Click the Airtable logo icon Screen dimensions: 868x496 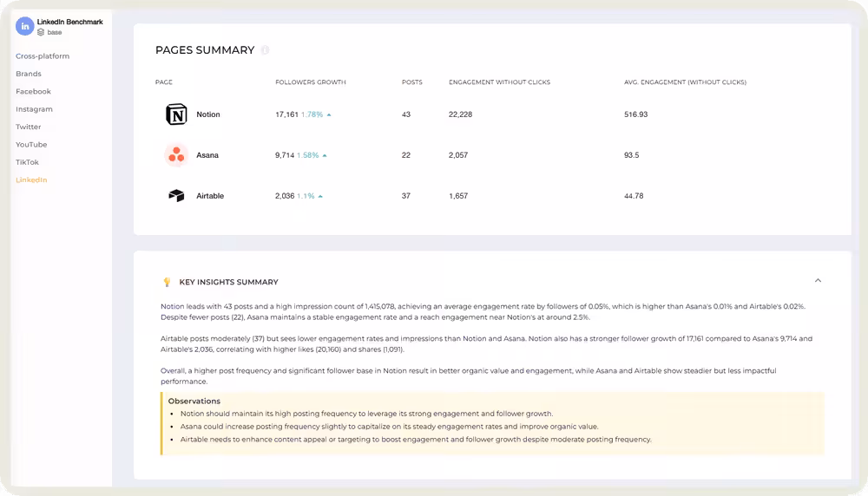tap(176, 196)
